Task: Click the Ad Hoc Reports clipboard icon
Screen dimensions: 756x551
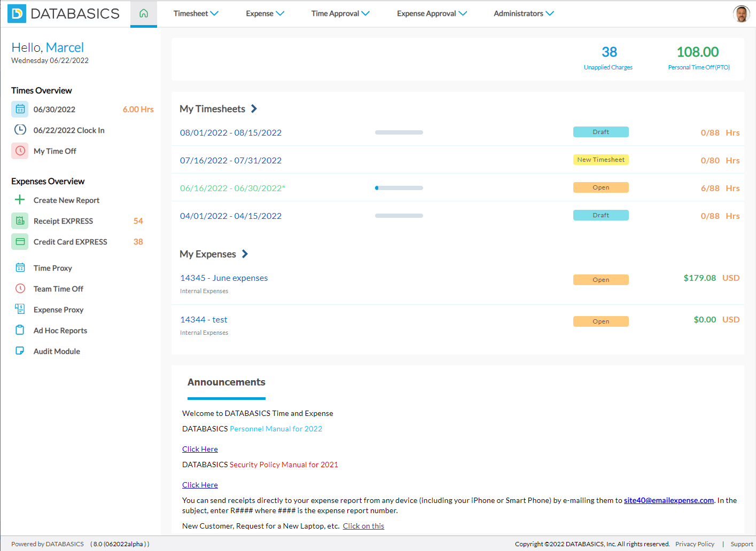Action: pyautogui.click(x=20, y=330)
